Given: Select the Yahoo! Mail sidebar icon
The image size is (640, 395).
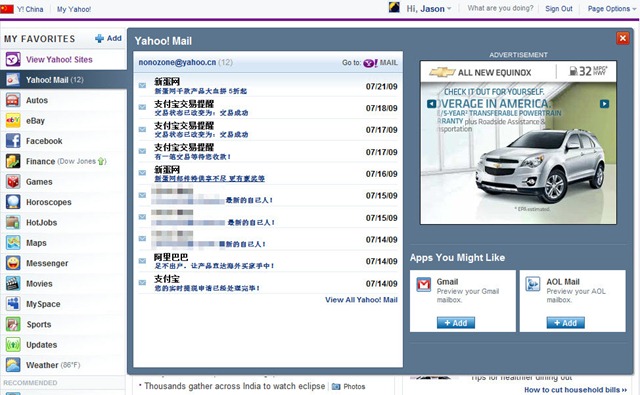Looking at the screenshot, I should click(x=13, y=80).
